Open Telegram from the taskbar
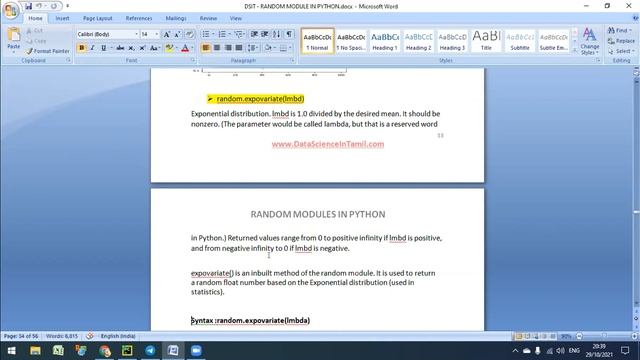This screenshot has width=640, height=360. 150,351
